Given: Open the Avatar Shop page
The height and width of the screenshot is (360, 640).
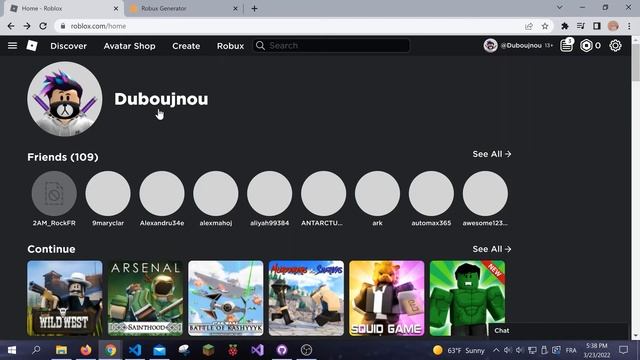Looking at the screenshot, I should [129, 46].
